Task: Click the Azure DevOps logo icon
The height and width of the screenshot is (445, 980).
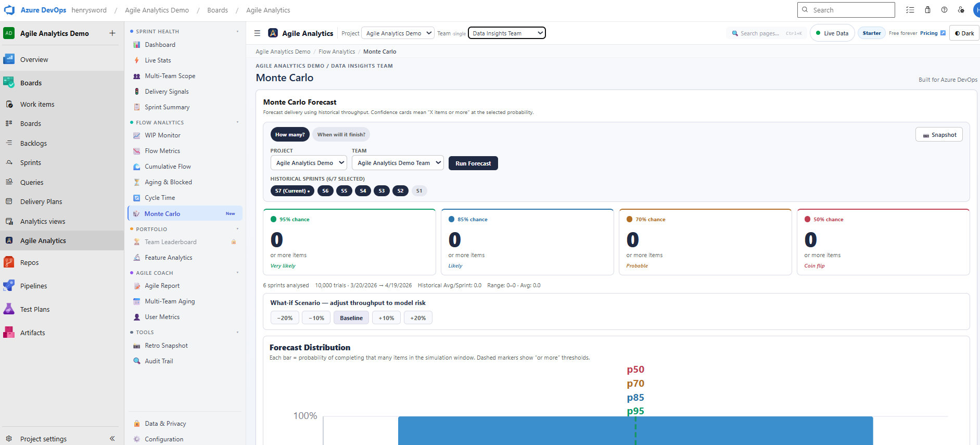Action: [9, 10]
